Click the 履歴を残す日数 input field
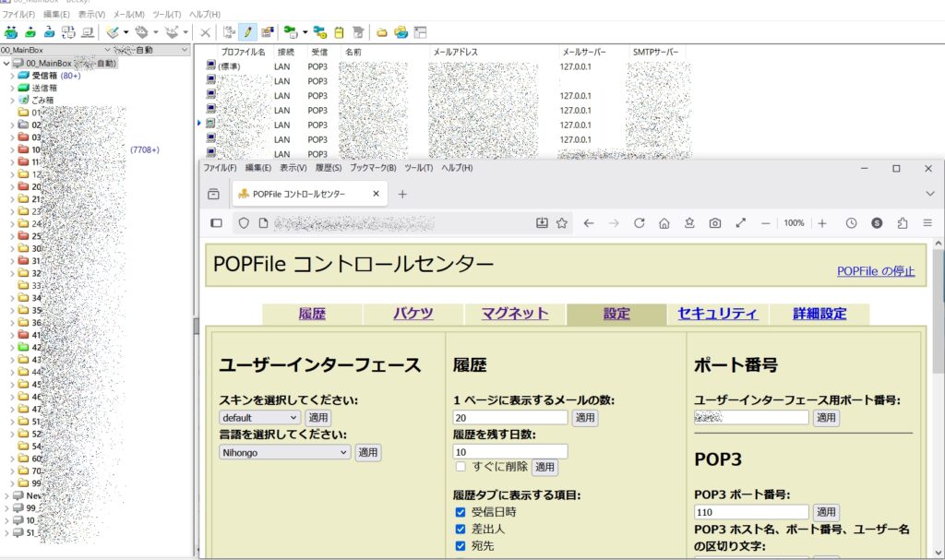This screenshot has width=945, height=560. click(510, 451)
